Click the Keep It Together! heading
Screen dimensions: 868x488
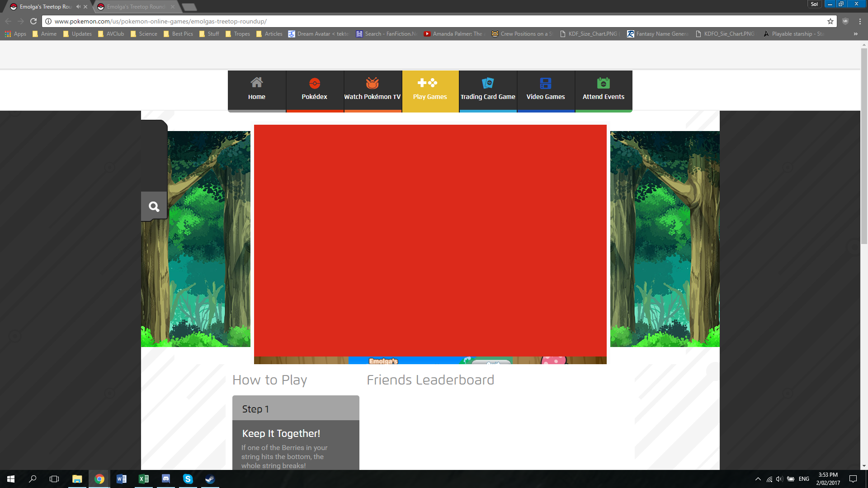[x=281, y=433]
